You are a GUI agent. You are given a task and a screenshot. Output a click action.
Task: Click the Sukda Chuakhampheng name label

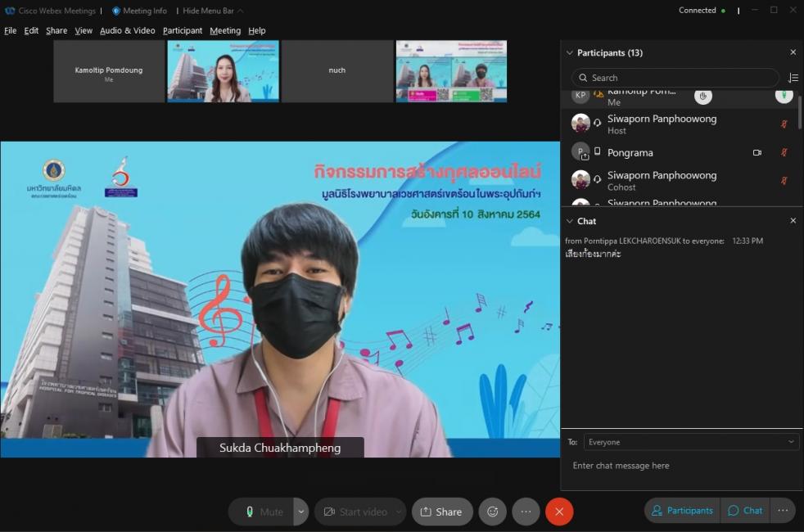pos(280,448)
